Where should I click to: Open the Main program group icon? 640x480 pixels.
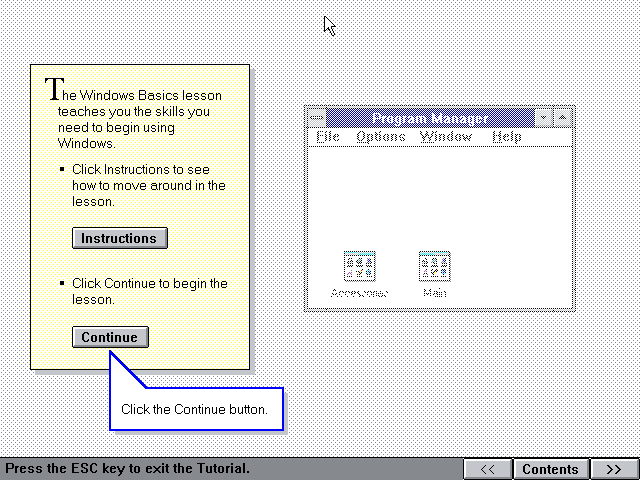tap(434, 266)
